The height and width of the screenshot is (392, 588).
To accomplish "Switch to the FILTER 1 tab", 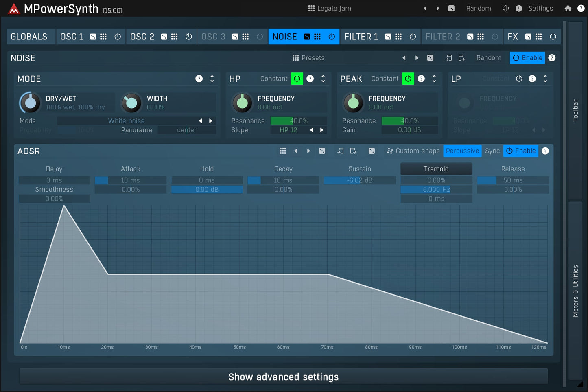I will 361,37.
